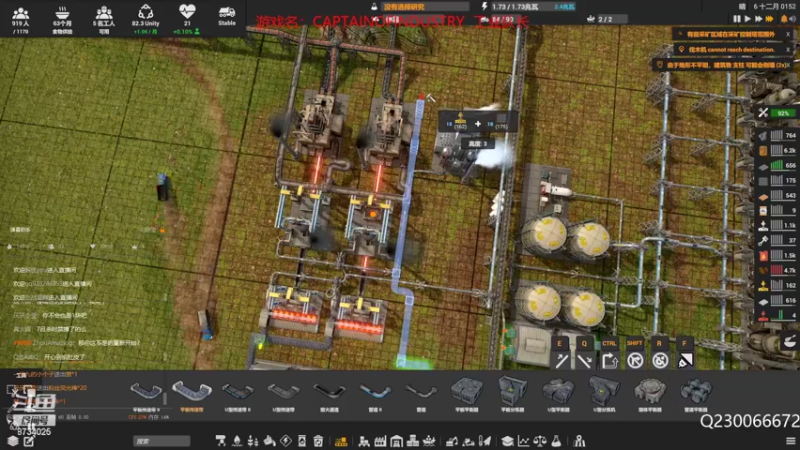Select the black molten channel item
This screenshot has height=450, width=800.
click(x=330, y=395)
